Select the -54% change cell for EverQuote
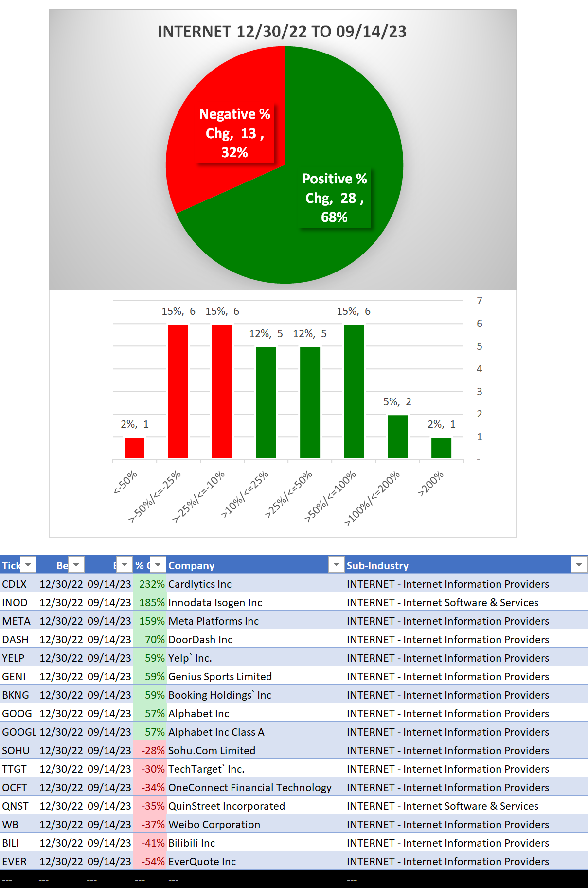 150,861
